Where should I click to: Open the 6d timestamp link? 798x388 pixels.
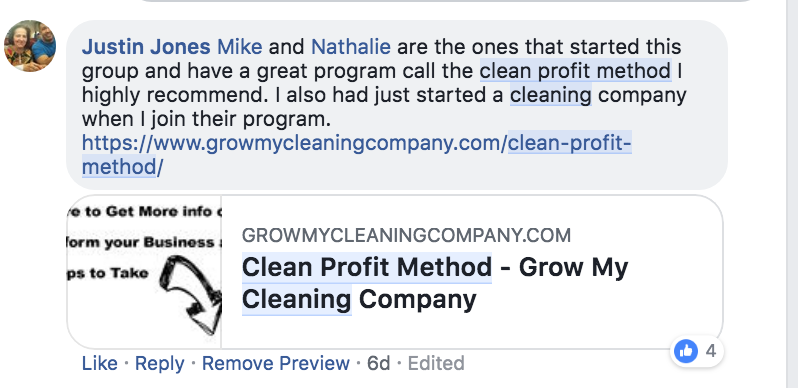379,363
